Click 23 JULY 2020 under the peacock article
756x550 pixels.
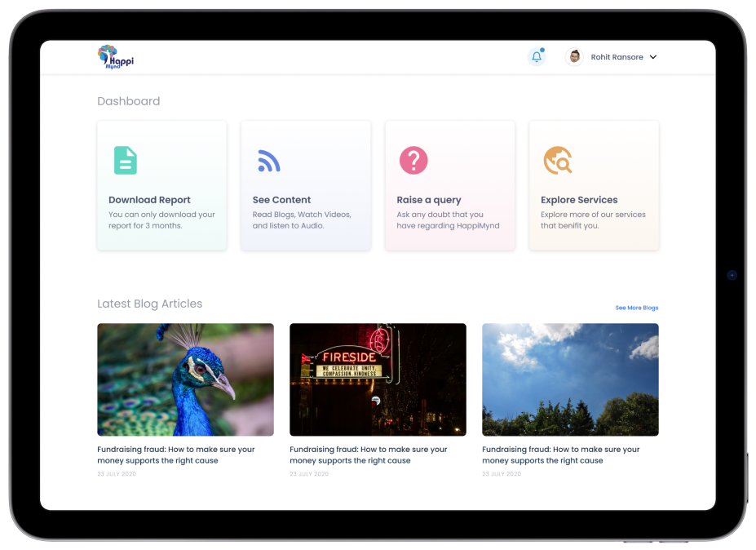coord(117,474)
